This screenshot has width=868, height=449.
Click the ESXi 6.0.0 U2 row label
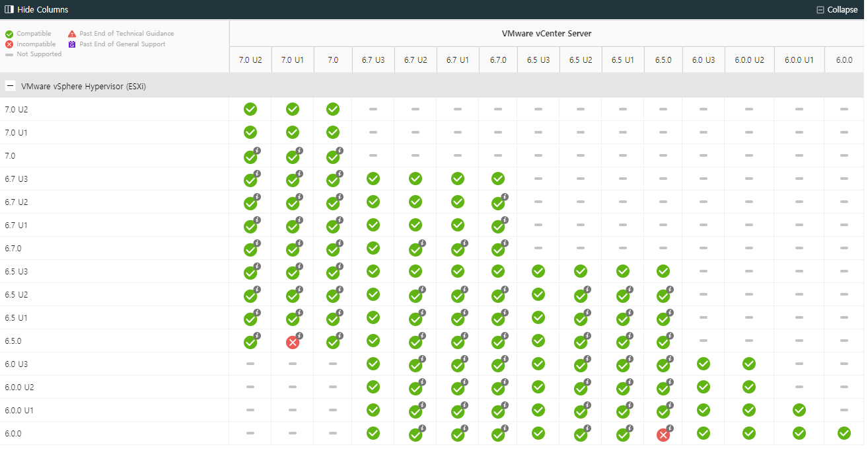pyautogui.click(x=19, y=387)
